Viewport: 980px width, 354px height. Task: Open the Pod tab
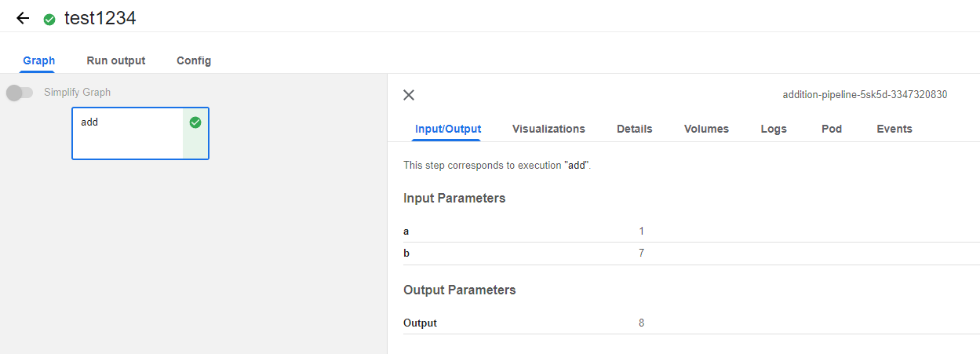coord(832,129)
